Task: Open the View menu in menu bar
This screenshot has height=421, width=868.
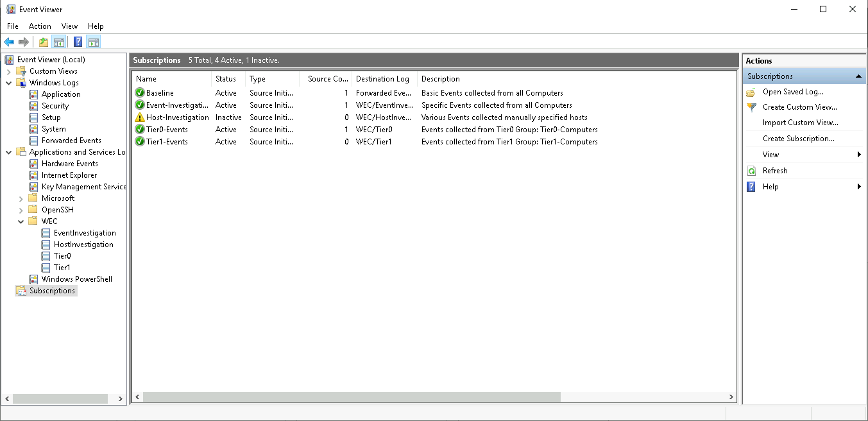Action: (x=69, y=26)
